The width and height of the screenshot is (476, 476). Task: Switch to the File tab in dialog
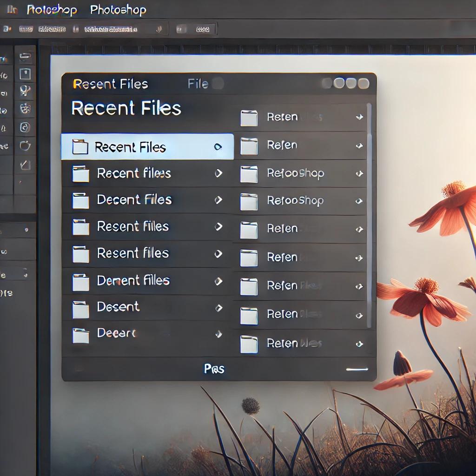[198, 84]
